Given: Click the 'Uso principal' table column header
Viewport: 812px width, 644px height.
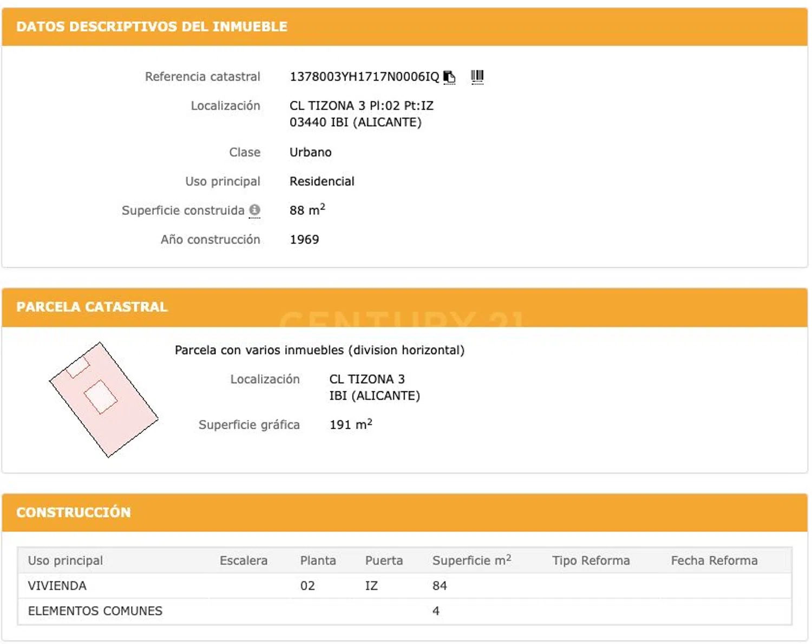Looking at the screenshot, I should pos(66,561).
